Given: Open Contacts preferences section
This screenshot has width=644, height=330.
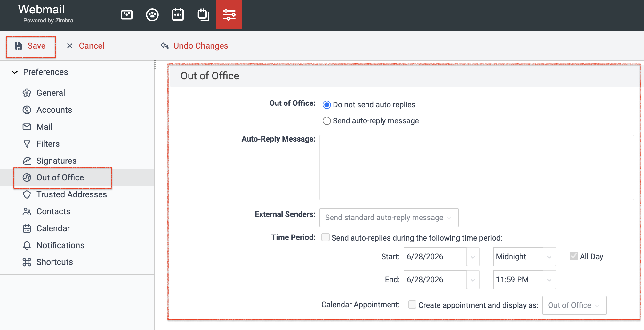Looking at the screenshot, I should pyautogui.click(x=53, y=211).
